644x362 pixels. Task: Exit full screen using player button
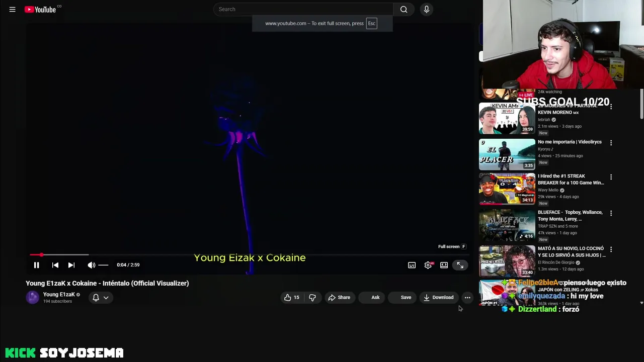click(x=460, y=265)
